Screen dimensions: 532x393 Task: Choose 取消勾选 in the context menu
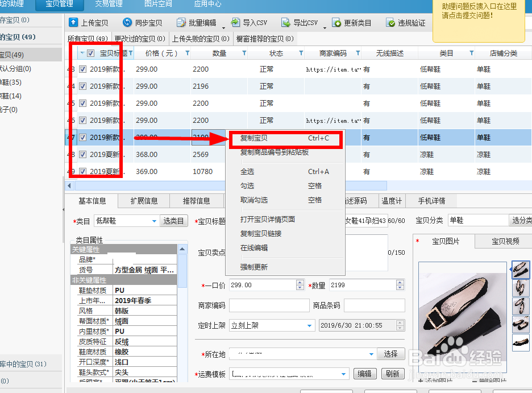pos(285,200)
